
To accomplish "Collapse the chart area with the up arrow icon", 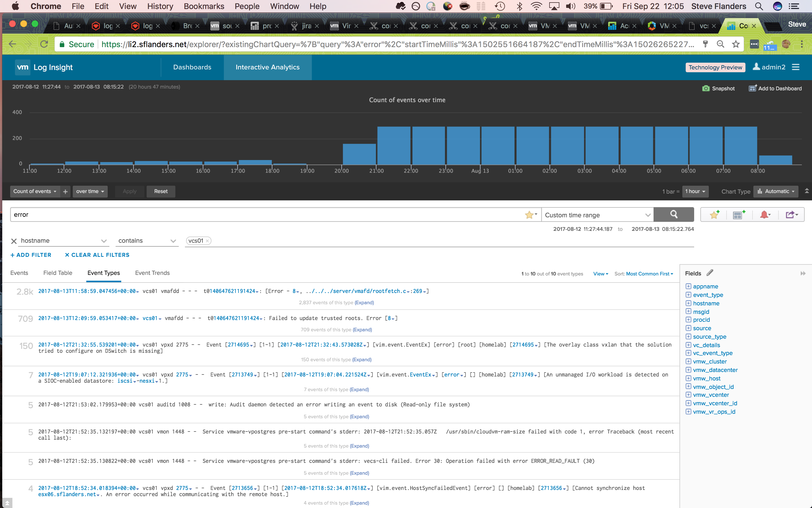I will point(807,191).
